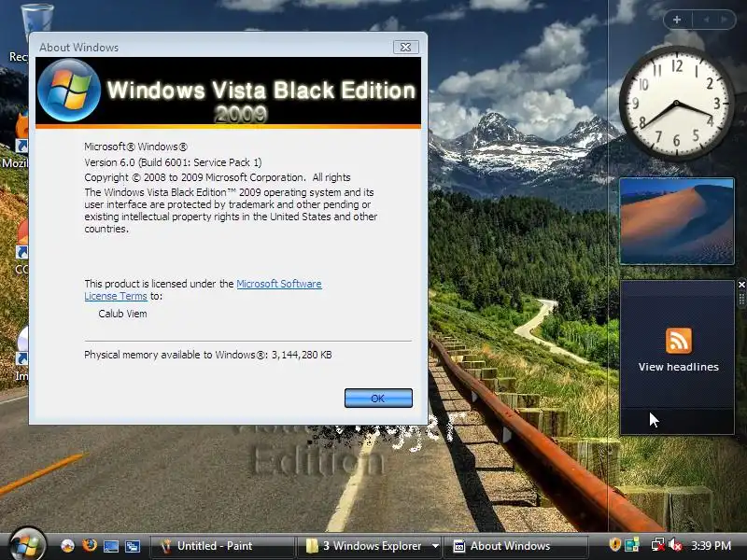Image resolution: width=747 pixels, height=560 pixels.
Task: Click OK in the About Windows dialog
Action: coord(378,399)
